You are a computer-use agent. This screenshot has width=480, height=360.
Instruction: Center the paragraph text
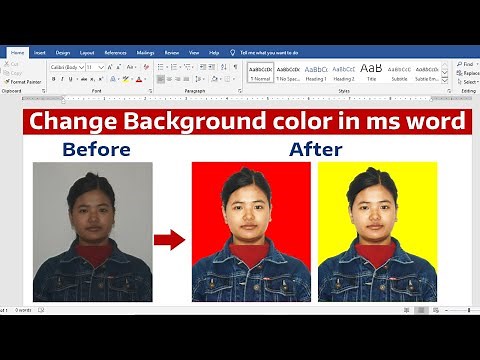pyautogui.click(x=169, y=79)
